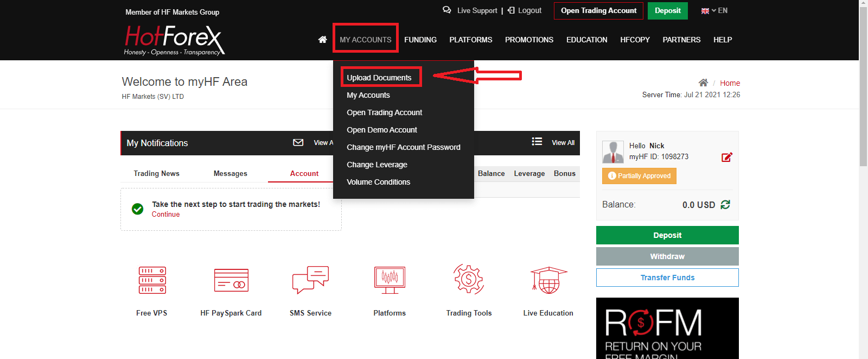Click View All next to list icon
This screenshot has height=359, width=868.
(x=563, y=142)
